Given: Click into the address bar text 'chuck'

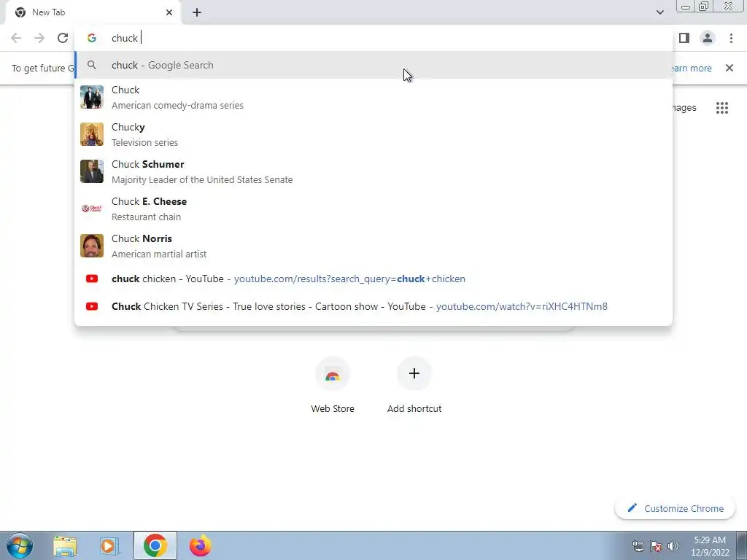Looking at the screenshot, I should pyautogui.click(x=124, y=38).
